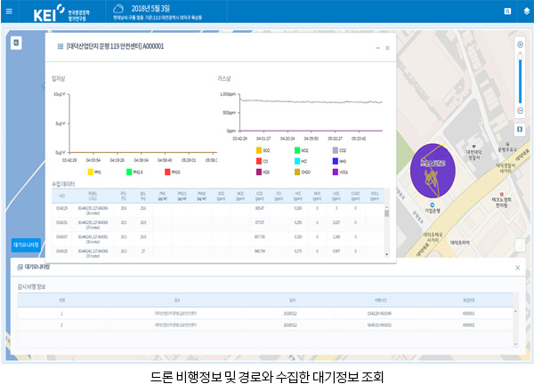
Task: Close the A000001 sensor data panel
Action: (387, 48)
